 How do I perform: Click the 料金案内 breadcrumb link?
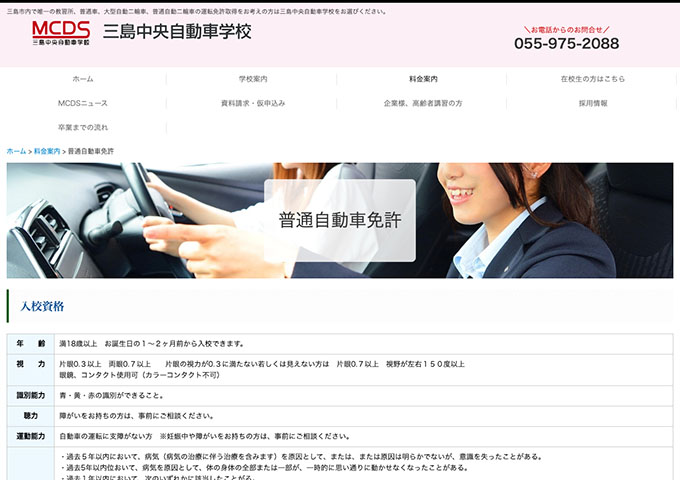[x=47, y=151]
